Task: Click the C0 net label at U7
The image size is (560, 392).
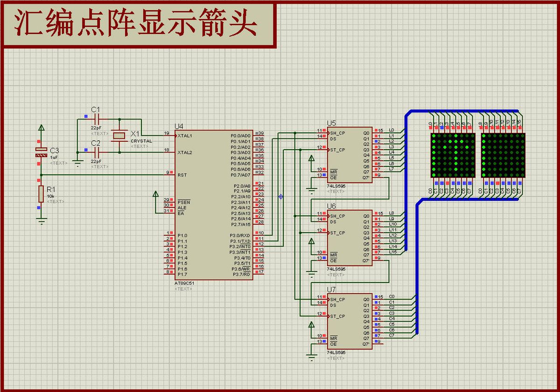Action: click(392, 296)
